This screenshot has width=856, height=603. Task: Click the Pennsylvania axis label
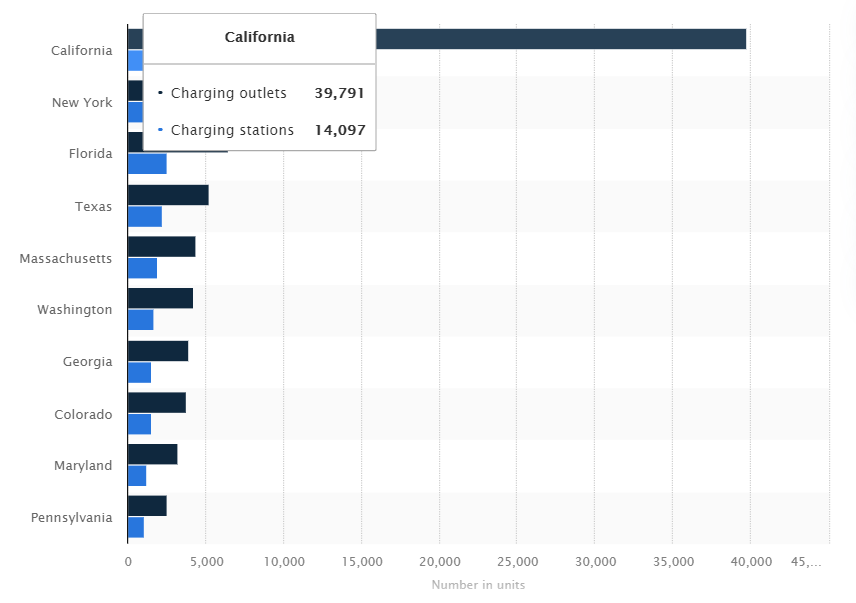tap(72, 518)
